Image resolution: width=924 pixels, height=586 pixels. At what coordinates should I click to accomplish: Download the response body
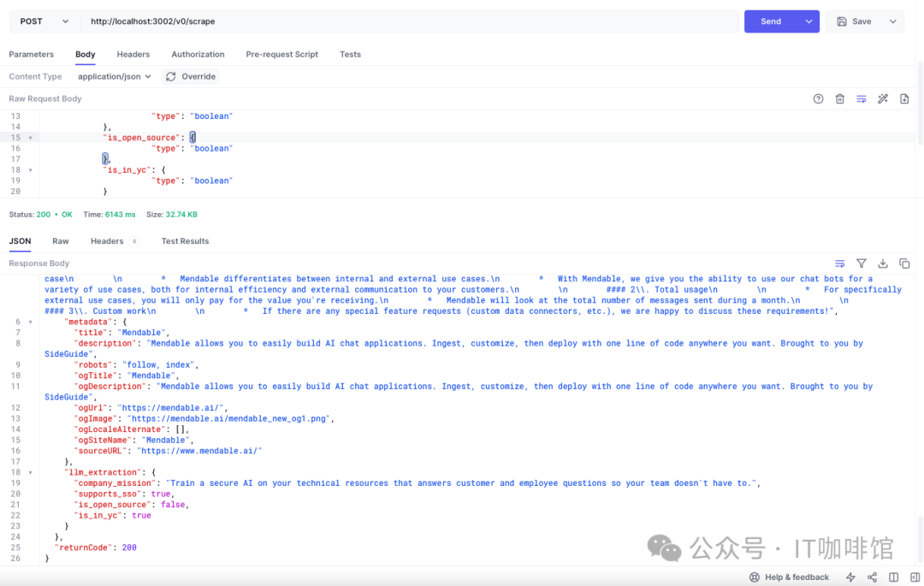[883, 263]
